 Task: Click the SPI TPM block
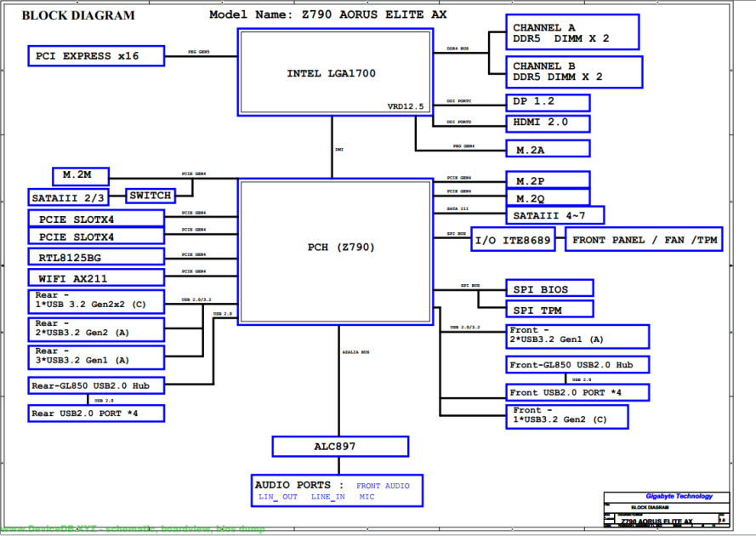[x=549, y=309]
